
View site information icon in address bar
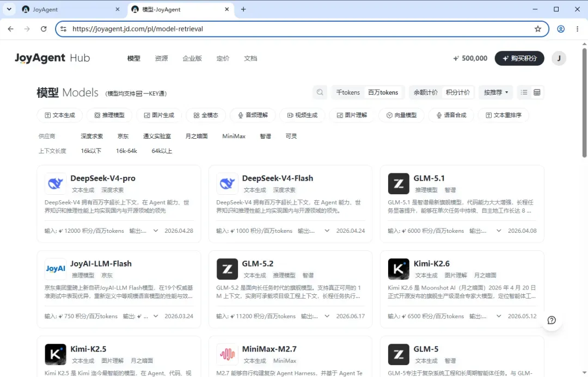pyautogui.click(x=63, y=29)
